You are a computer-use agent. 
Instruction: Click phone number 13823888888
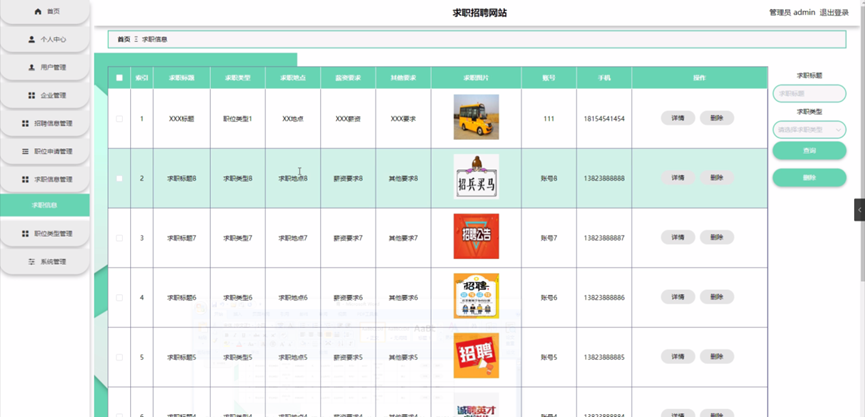604,178
